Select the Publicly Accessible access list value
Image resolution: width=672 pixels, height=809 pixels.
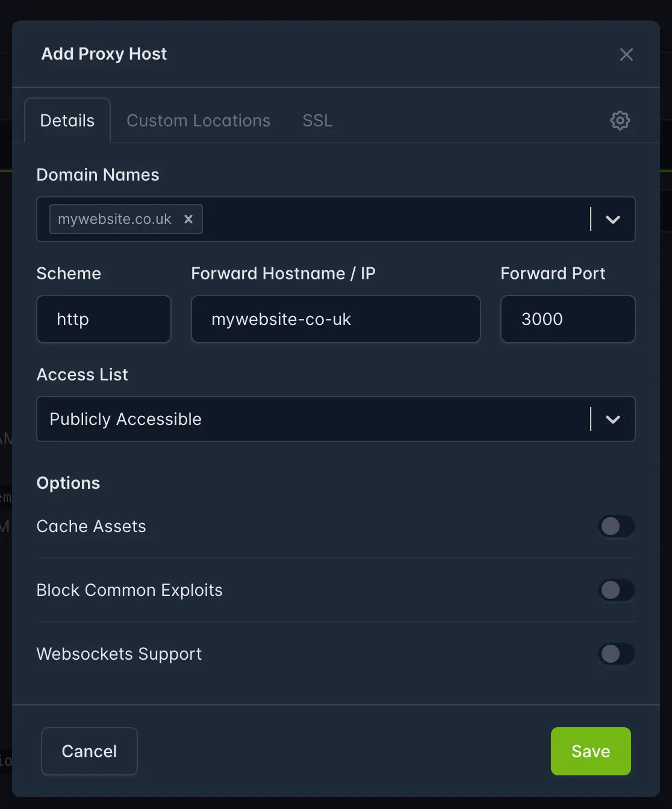[x=126, y=420]
